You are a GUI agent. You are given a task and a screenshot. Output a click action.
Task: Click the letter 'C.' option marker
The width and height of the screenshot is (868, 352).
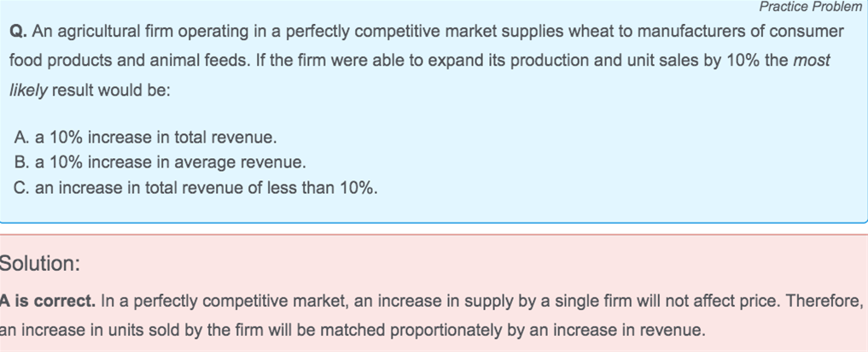click(21, 188)
